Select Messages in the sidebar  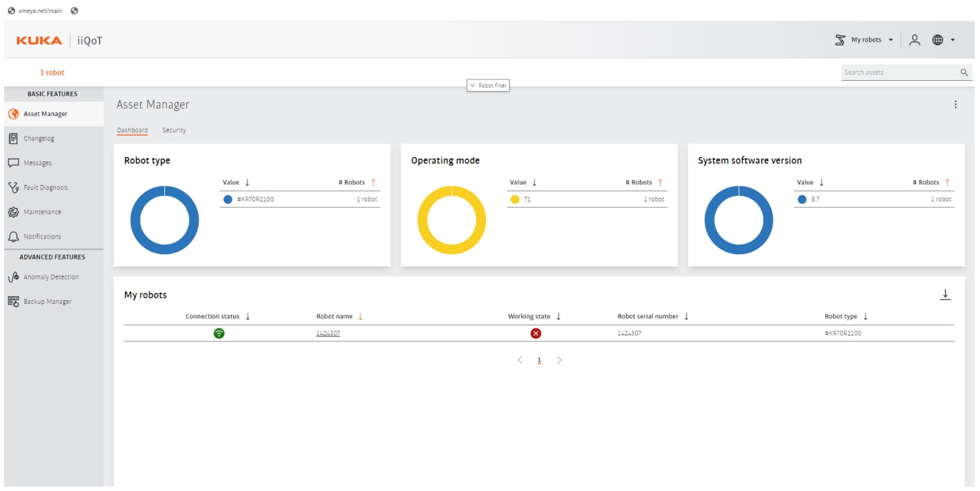click(37, 163)
